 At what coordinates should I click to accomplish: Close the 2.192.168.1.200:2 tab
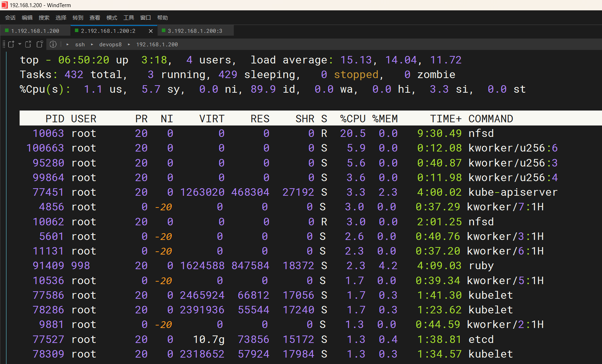pyautogui.click(x=151, y=31)
